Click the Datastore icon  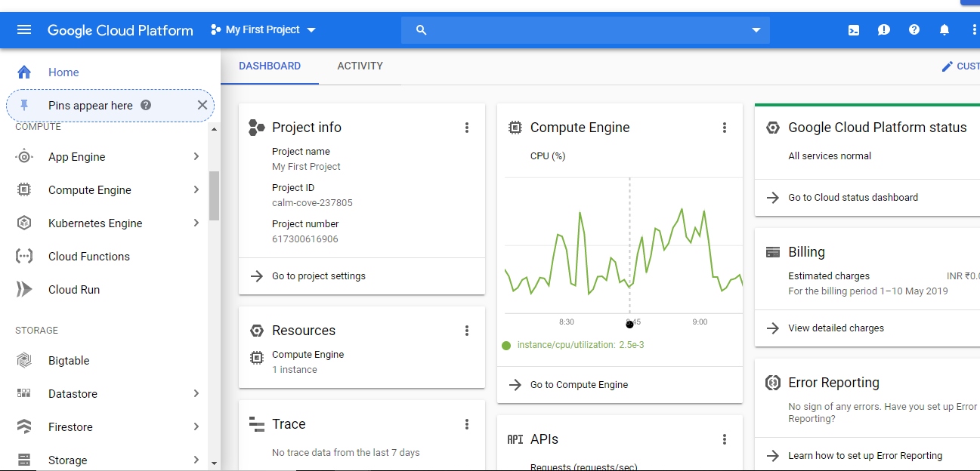pyautogui.click(x=24, y=394)
